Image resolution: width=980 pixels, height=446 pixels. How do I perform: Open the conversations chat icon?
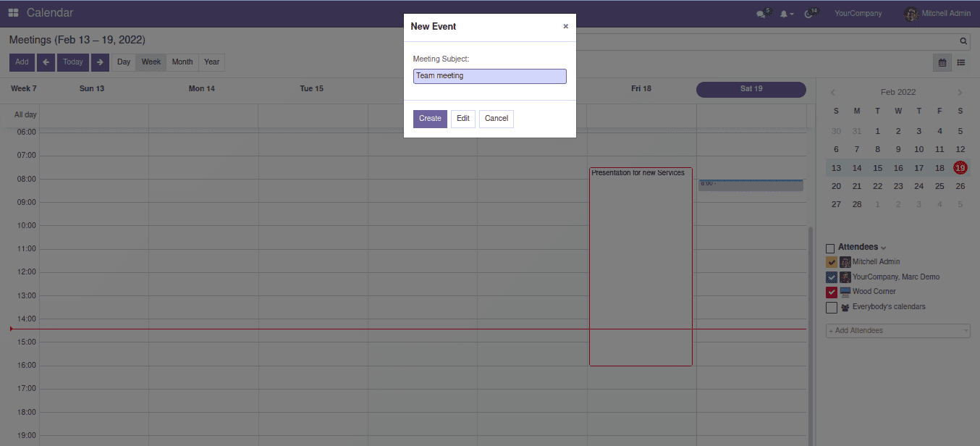[x=761, y=14]
